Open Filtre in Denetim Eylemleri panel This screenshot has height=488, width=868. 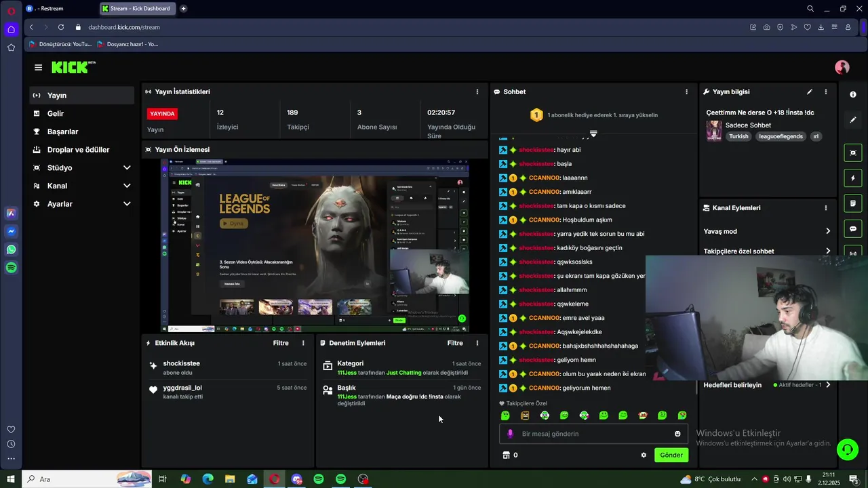pos(455,343)
